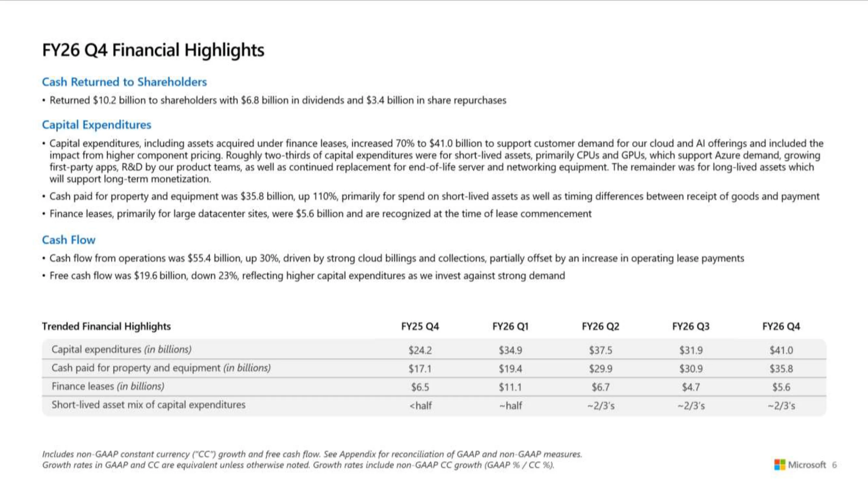The height and width of the screenshot is (488, 868).
Task: Select the Capital Expenditures heading
Action: [x=96, y=125]
